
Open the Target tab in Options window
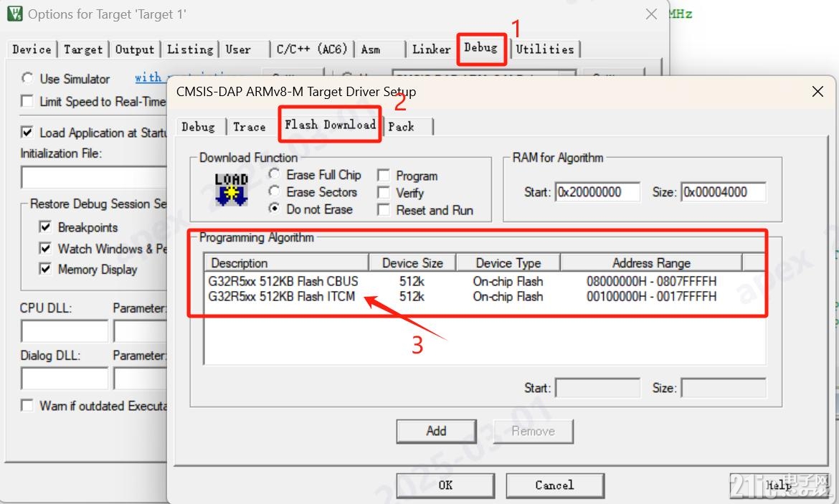click(83, 49)
